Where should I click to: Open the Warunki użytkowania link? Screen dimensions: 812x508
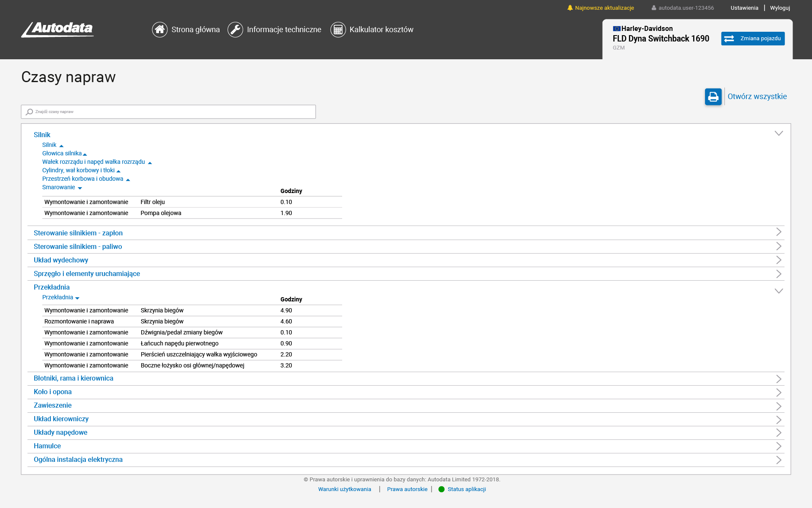point(345,489)
